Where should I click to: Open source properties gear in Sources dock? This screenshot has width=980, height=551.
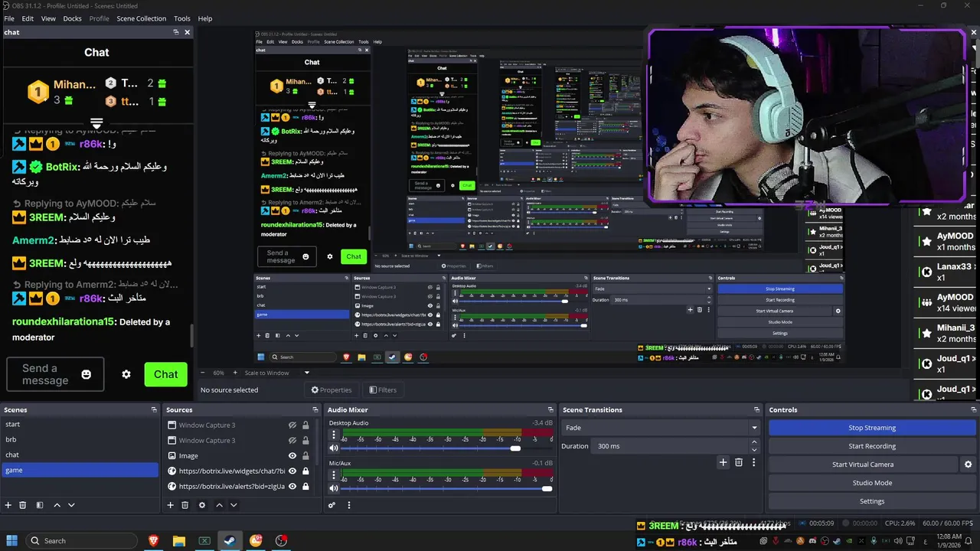point(202,505)
